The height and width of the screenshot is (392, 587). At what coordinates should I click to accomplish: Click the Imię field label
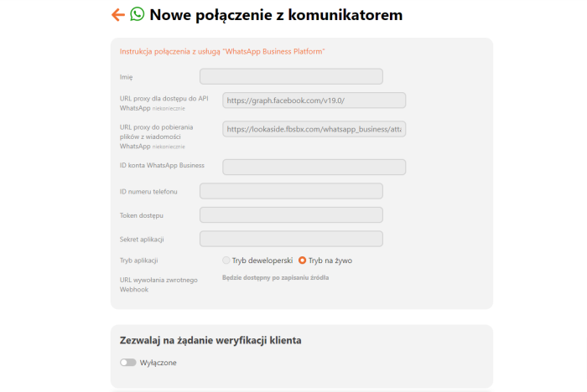(x=127, y=77)
